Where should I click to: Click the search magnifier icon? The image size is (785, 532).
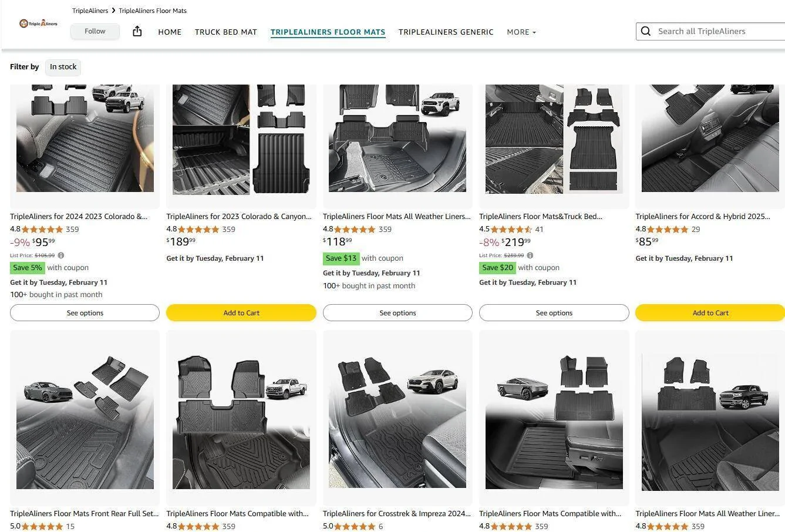(x=646, y=31)
